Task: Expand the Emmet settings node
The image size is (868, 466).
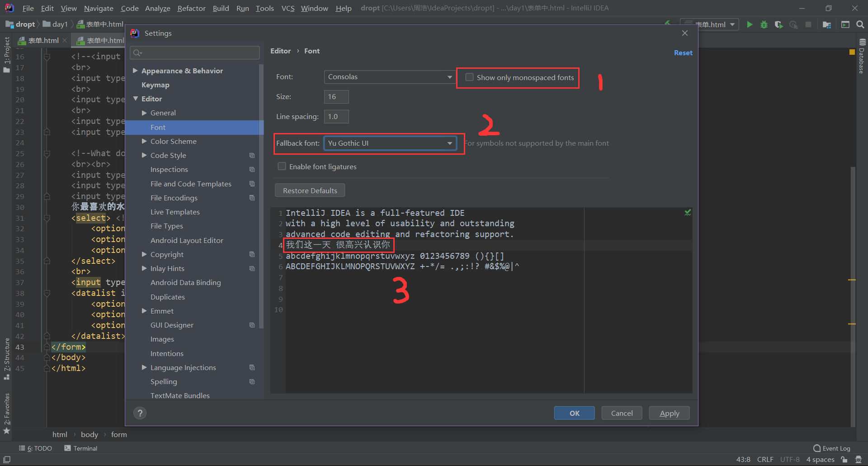Action: click(144, 311)
